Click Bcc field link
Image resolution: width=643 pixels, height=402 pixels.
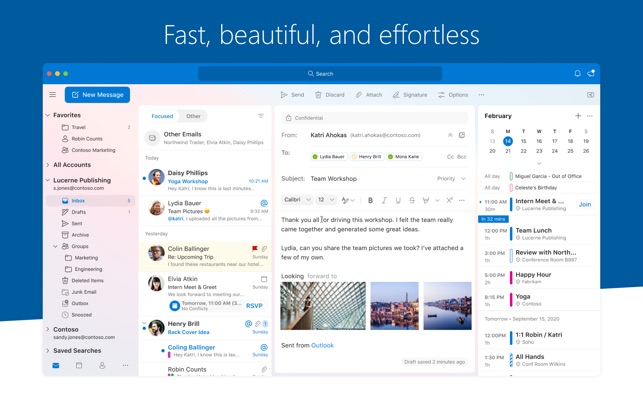pyautogui.click(x=462, y=157)
